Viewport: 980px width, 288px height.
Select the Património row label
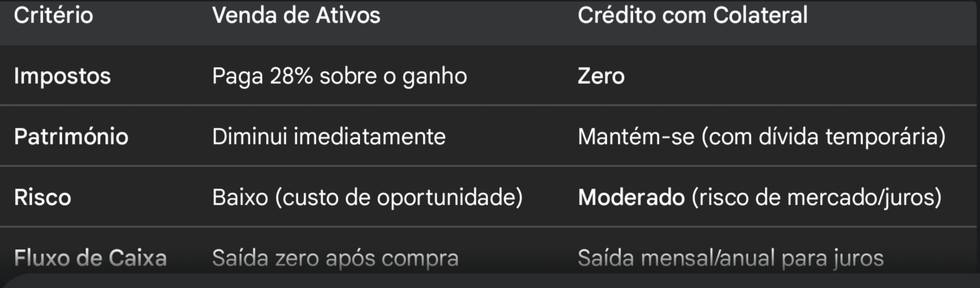pyautogui.click(x=71, y=137)
